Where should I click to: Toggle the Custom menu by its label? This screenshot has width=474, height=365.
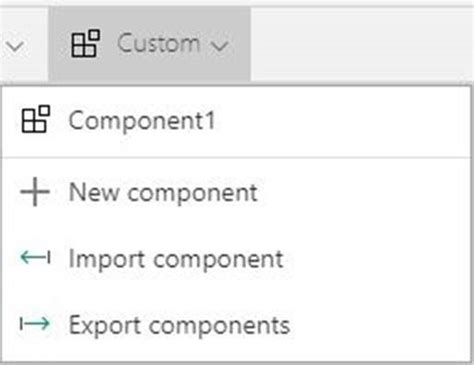pyautogui.click(x=159, y=44)
